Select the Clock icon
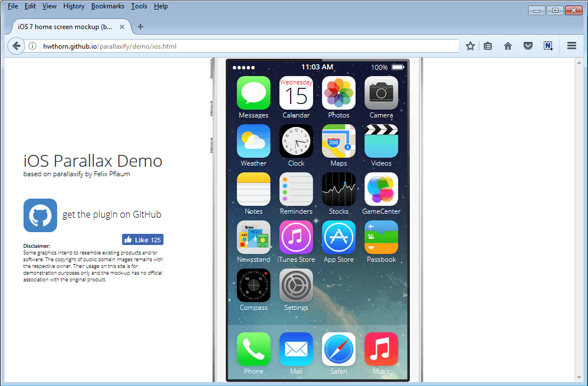 tap(296, 140)
